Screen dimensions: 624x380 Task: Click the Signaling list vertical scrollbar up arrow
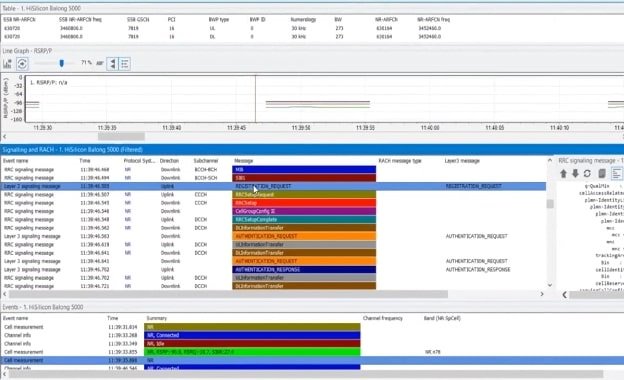(x=550, y=160)
